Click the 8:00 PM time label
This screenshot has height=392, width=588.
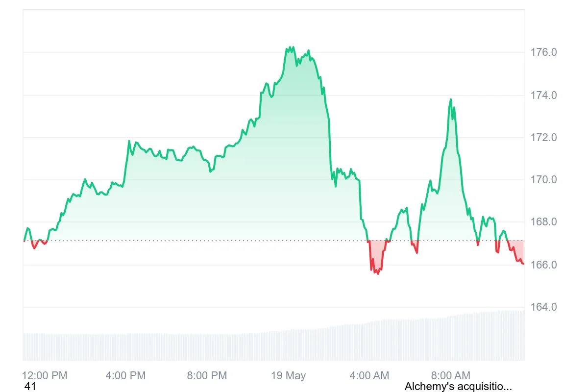(x=207, y=376)
